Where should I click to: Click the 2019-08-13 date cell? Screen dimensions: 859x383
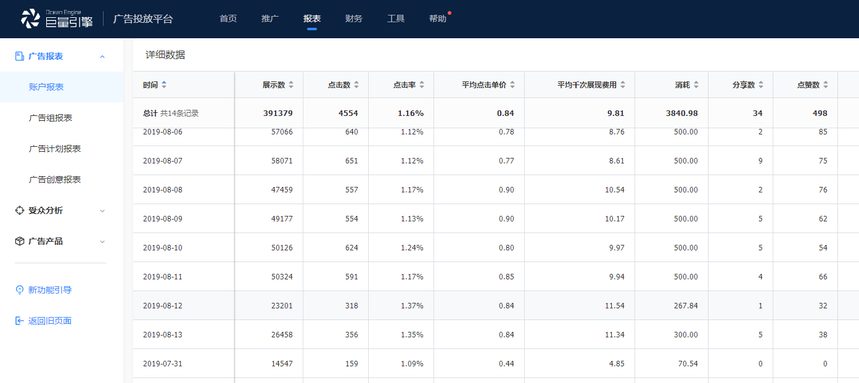pyautogui.click(x=163, y=335)
